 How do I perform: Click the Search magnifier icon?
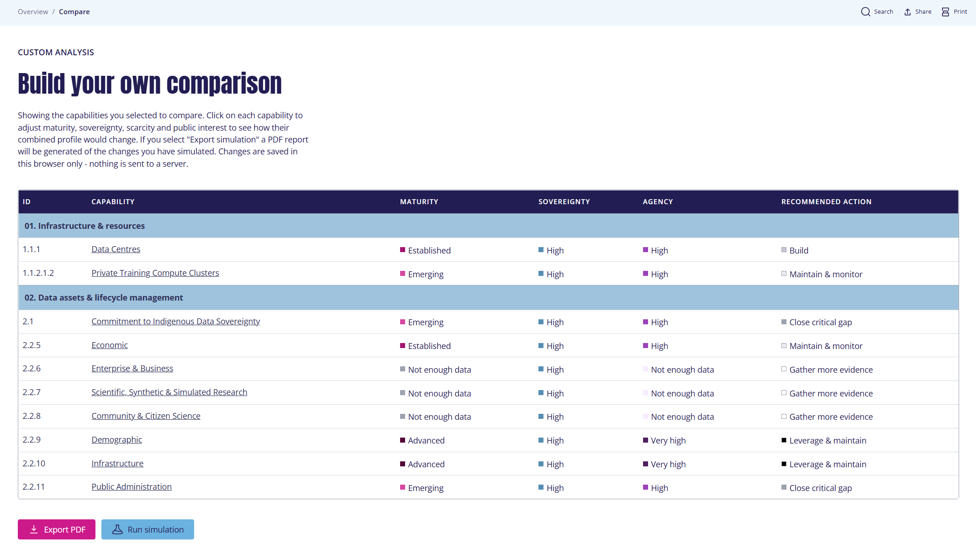coord(865,12)
